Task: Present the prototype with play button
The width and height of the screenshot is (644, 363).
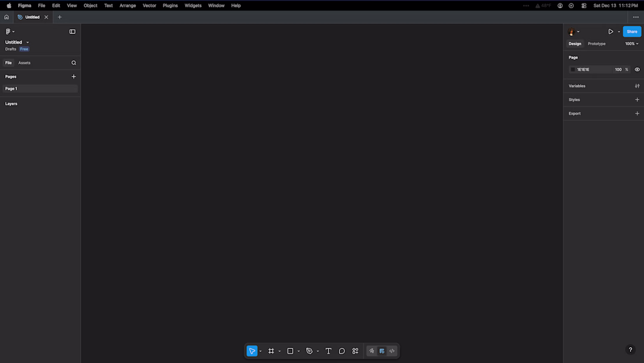Action: [611, 32]
